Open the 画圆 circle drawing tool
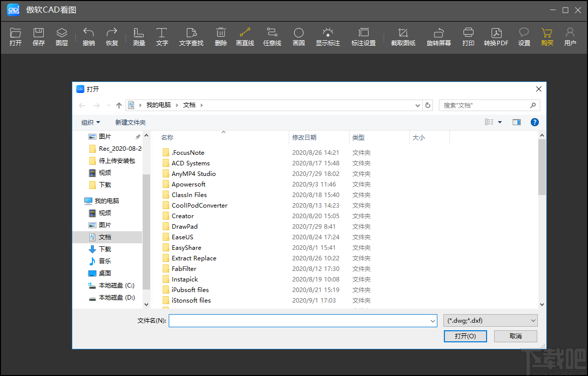This screenshot has height=376, width=588. (298, 36)
